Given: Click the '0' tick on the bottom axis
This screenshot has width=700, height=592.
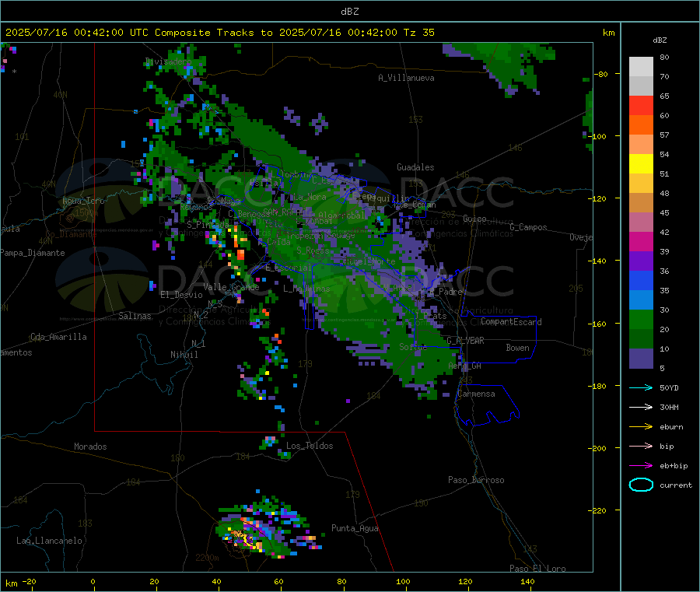Looking at the screenshot, I should (x=93, y=581).
